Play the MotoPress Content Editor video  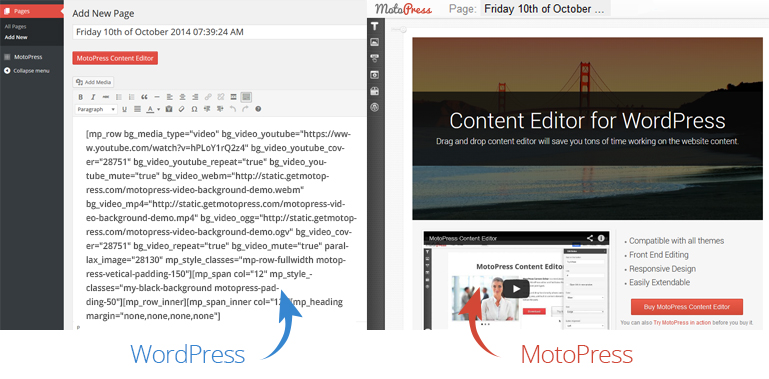(x=515, y=289)
